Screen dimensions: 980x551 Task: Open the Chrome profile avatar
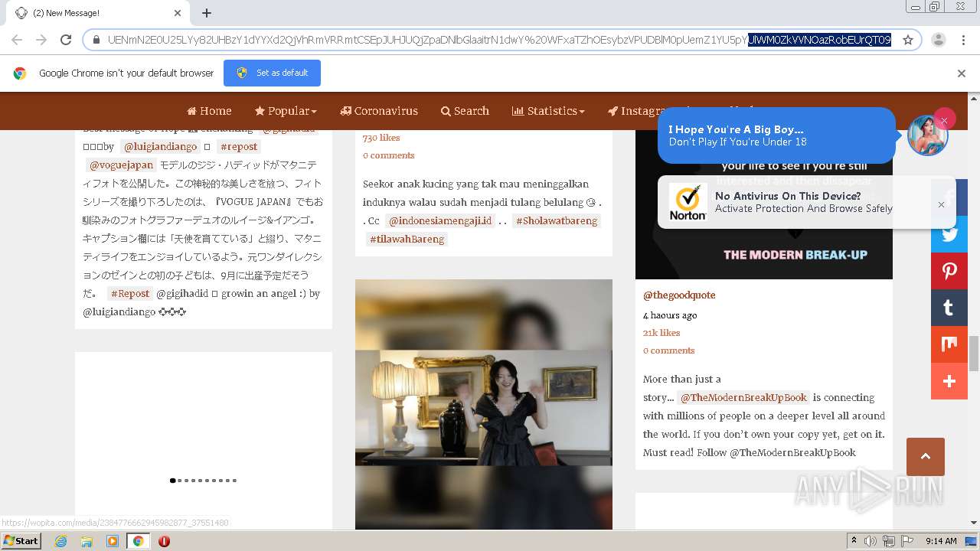point(938,40)
